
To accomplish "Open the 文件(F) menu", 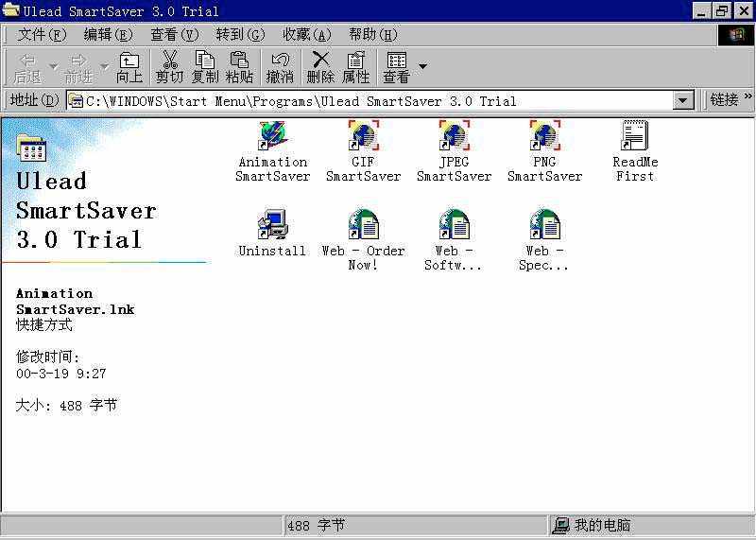I will 42,35.
